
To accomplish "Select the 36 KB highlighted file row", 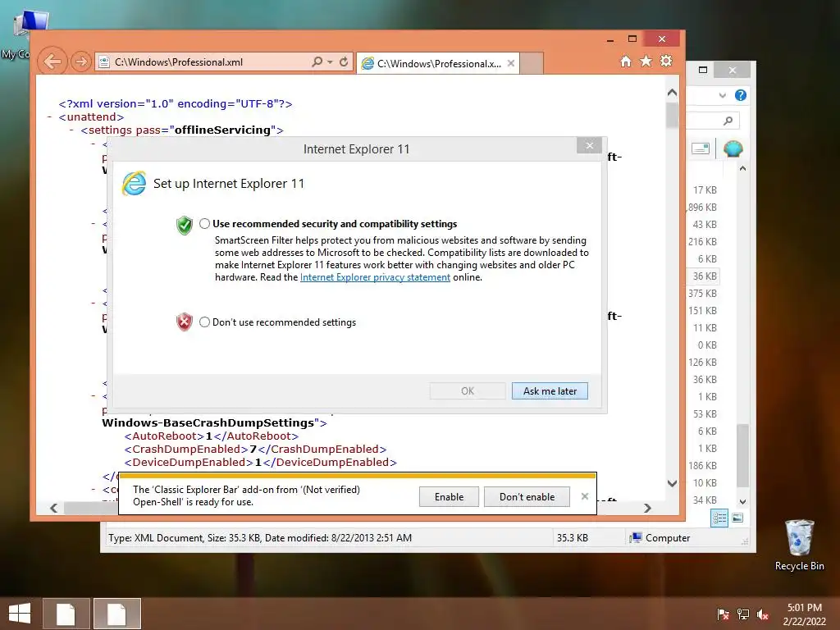I will point(705,276).
